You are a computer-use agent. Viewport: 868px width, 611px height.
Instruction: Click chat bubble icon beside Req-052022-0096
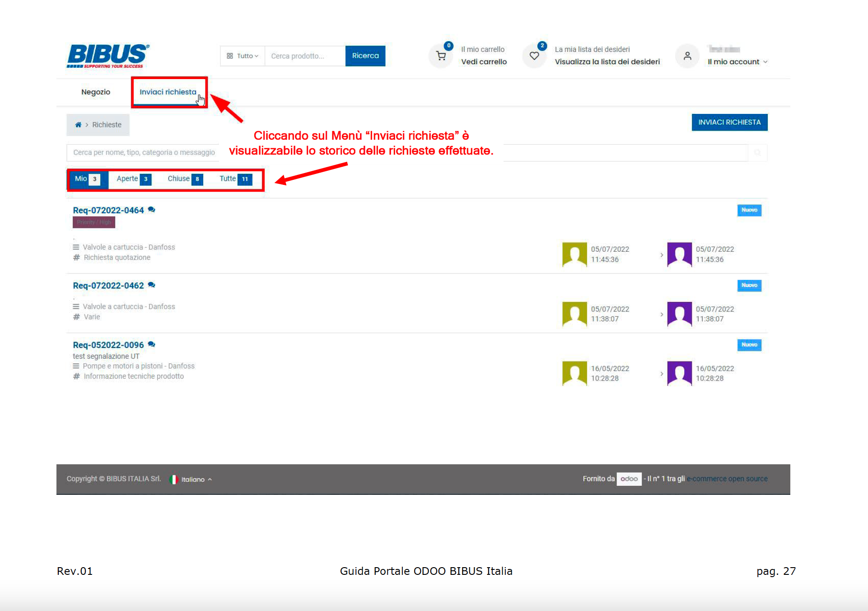point(152,344)
